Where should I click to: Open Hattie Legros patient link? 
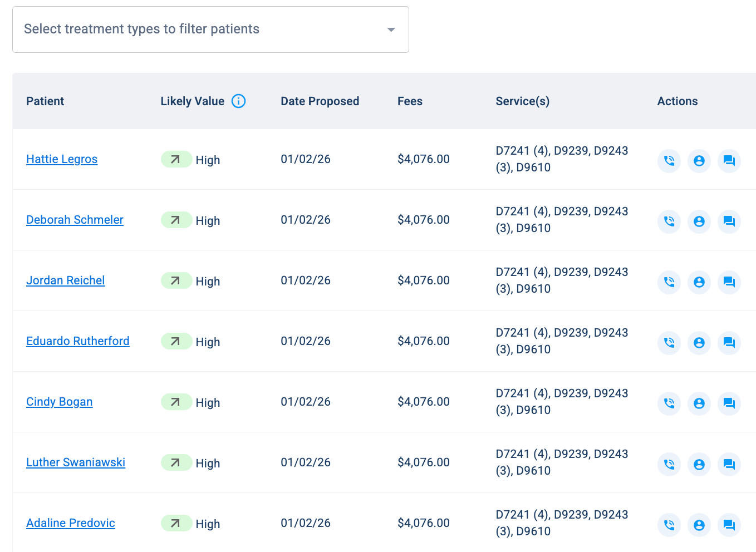click(x=62, y=160)
